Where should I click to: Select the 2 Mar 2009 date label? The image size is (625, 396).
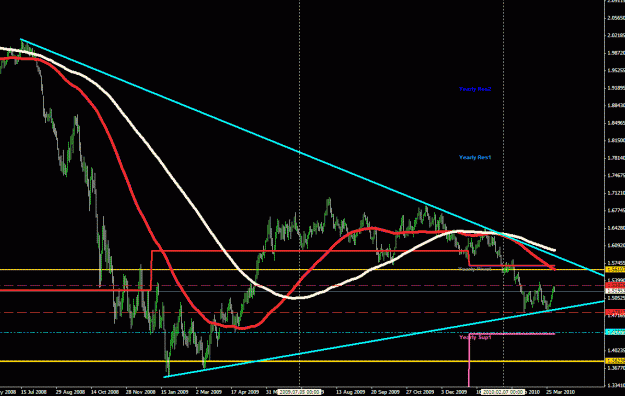(x=209, y=392)
